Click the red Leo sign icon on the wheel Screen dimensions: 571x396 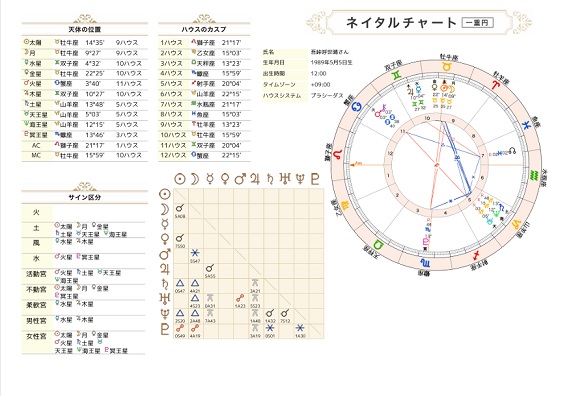click(x=338, y=154)
